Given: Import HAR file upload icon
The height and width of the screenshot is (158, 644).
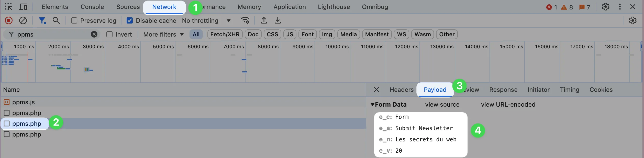Looking at the screenshot, I should pos(264,20).
